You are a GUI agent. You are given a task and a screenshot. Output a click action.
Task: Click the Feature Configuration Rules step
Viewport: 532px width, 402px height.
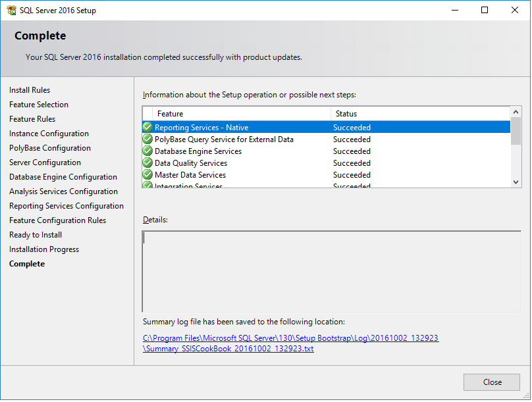click(x=58, y=220)
